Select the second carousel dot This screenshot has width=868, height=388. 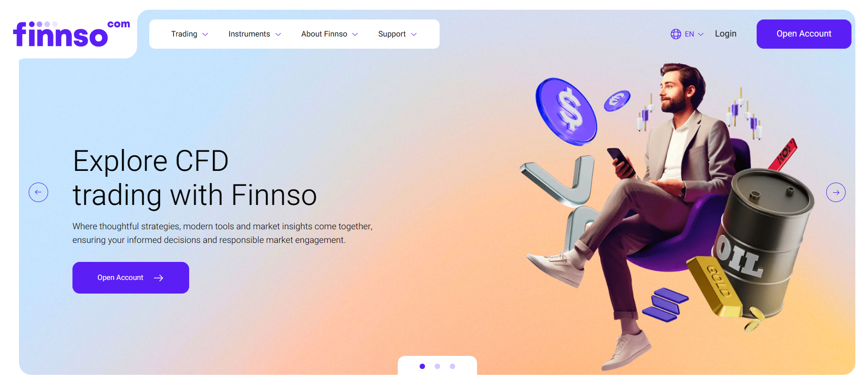pyautogui.click(x=437, y=366)
